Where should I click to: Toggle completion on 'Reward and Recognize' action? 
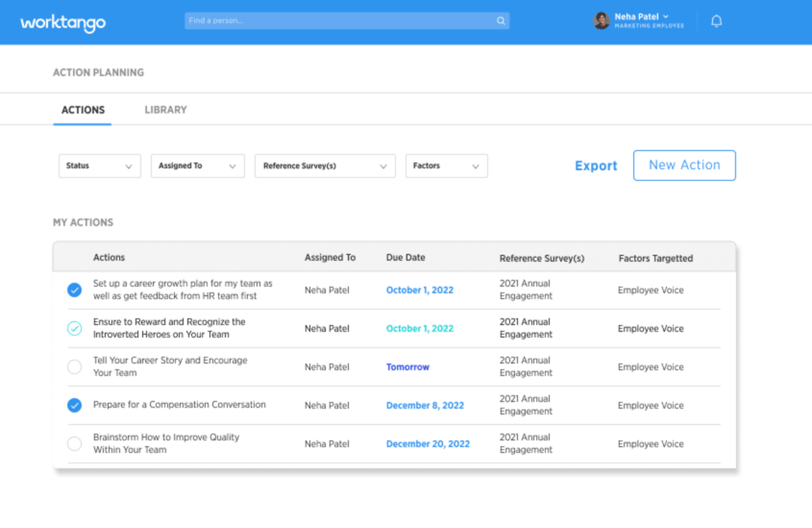click(74, 328)
